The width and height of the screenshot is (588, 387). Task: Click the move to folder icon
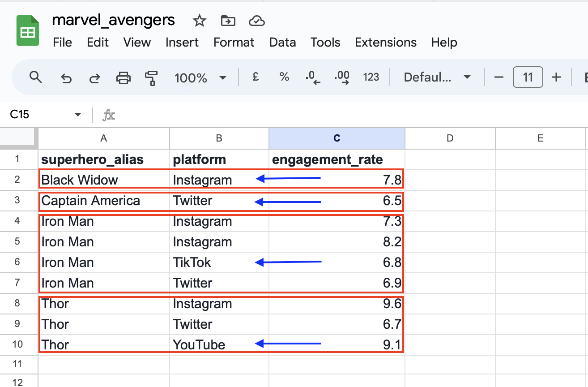[x=228, y=21]
